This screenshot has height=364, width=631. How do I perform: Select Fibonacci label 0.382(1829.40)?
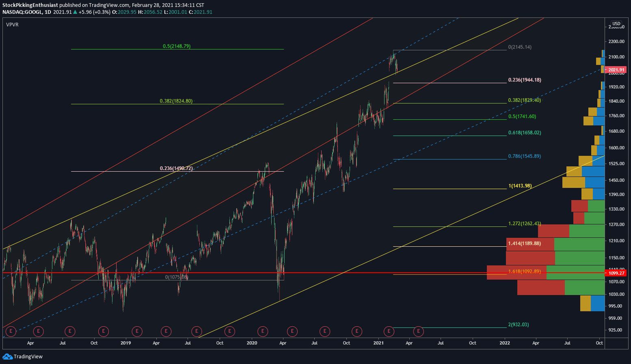tap(525, 100)
